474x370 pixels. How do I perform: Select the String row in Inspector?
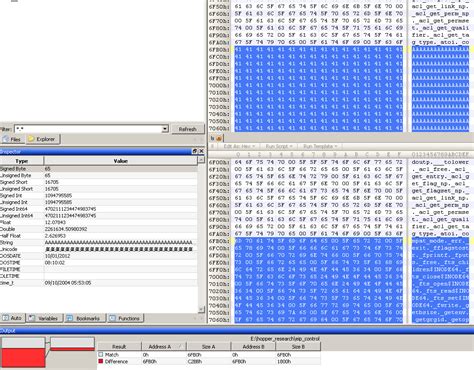(99, 242)
